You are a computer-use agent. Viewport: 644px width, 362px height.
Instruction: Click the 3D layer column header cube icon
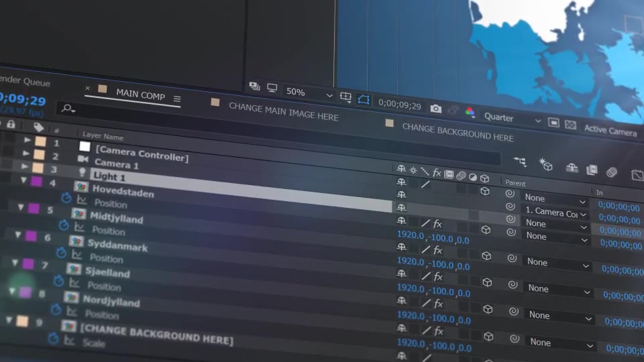tap(484, 178)
